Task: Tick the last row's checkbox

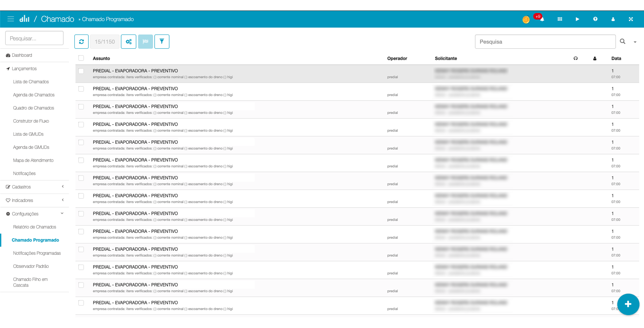Action: tap(81, 303)
